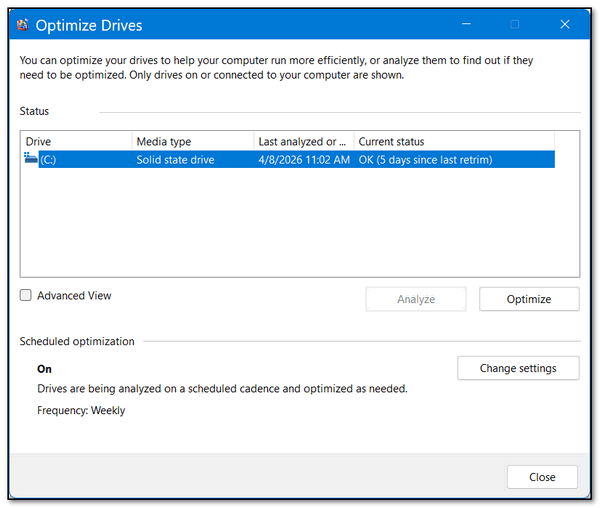Open Change settings for scheduled optimization
The image size is (600, 508).
518,368
